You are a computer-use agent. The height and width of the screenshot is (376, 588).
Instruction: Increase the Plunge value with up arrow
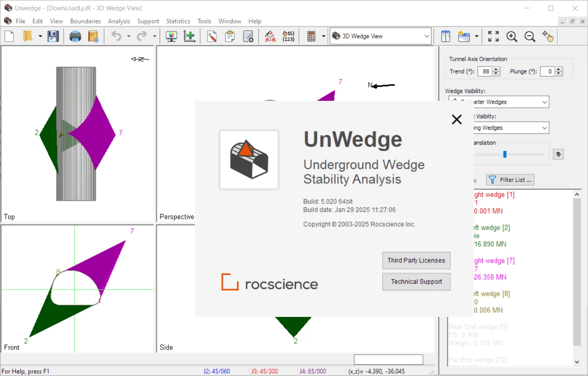pyautogui.click(x=559, y=69)
